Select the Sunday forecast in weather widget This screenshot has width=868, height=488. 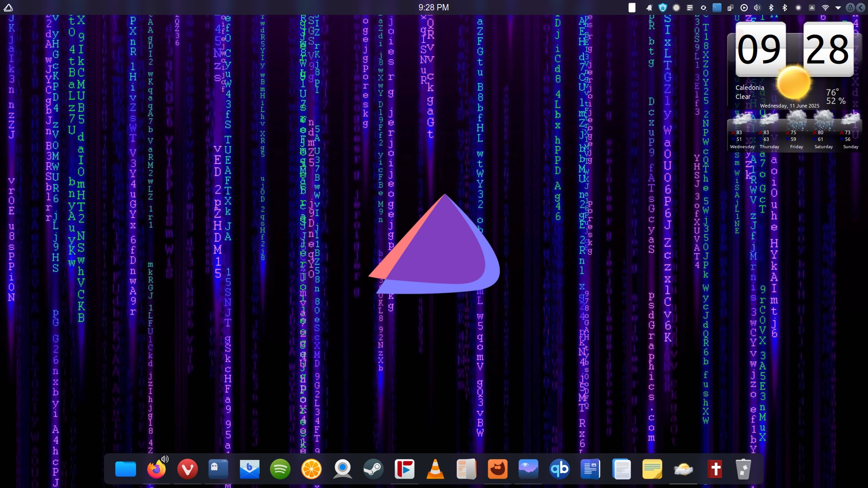pyautogui.click(x=850, y=131)
